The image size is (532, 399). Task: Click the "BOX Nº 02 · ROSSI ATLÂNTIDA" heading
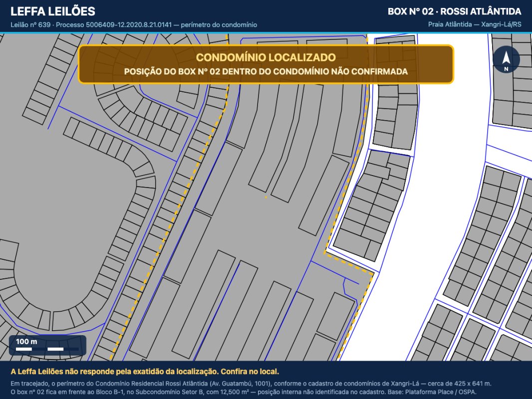pos(455,11)
